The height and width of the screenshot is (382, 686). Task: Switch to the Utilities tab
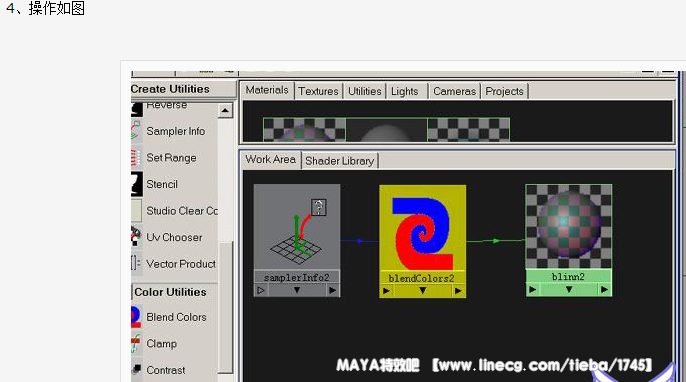tap(364, 91)
